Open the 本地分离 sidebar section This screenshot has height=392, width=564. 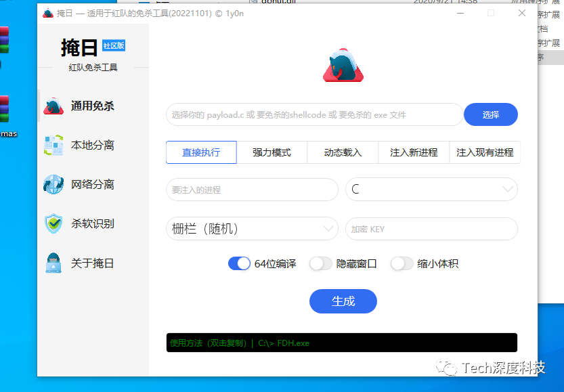tap(93, 145)
